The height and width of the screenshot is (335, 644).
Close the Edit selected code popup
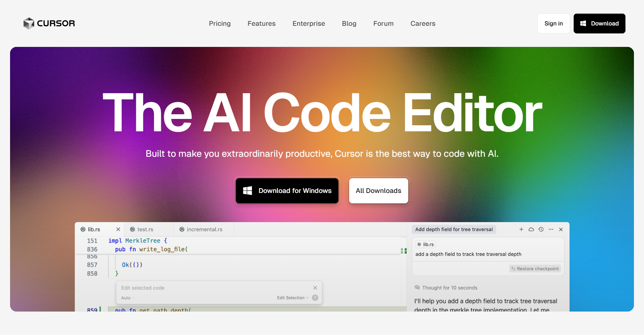[315, 288]
